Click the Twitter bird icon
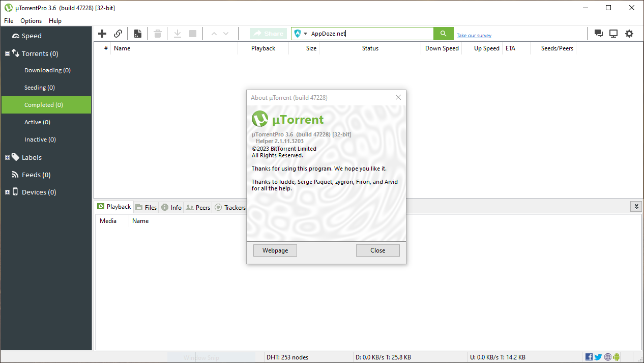644x363 pixels. (x=598, y=356)
